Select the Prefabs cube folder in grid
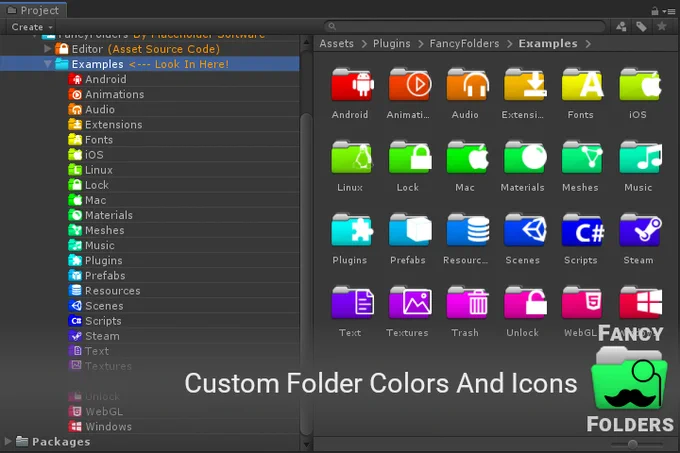This screenshot has height=453, width=680. (x=409, y=230)
